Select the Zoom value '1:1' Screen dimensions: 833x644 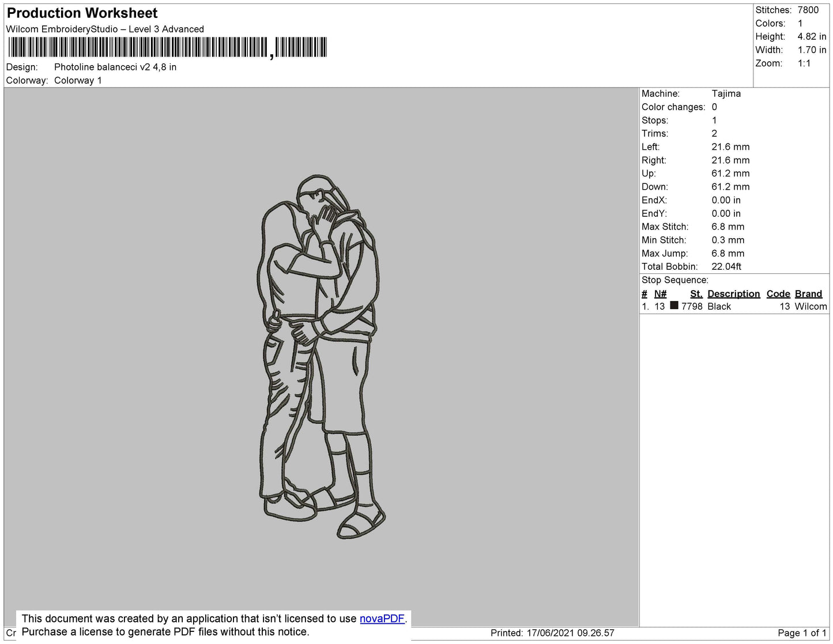tap(804, 63)
